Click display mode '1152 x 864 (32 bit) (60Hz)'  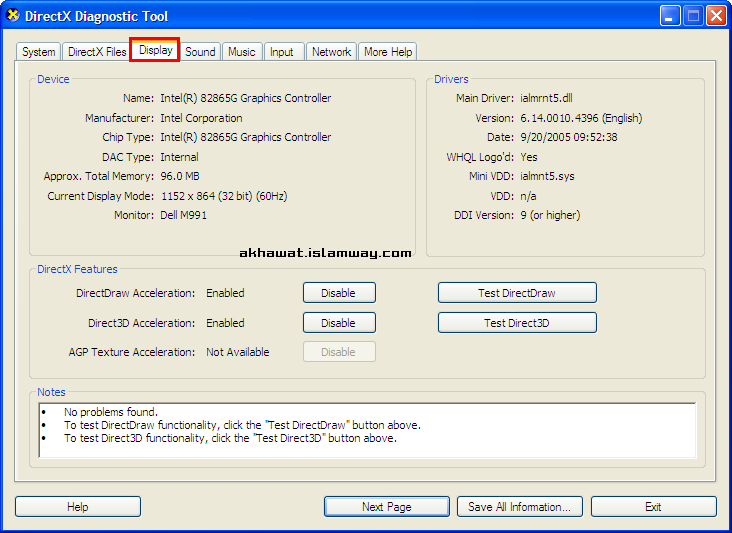tap(224, 196)
